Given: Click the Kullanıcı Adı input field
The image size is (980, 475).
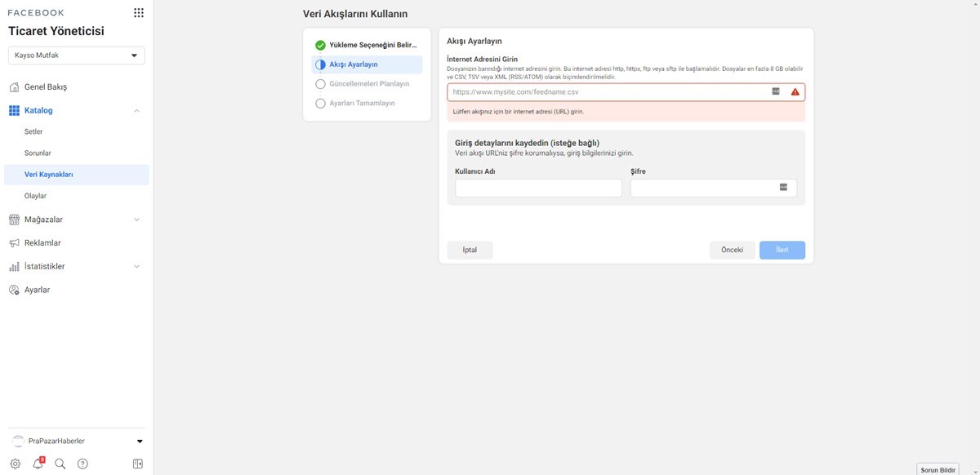Looking at the screenshot, I should (539, 189).
